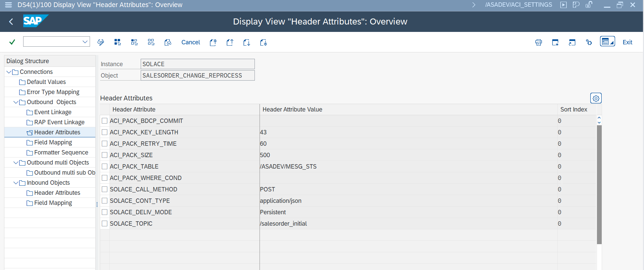Open the command field dropdown
644x270 pixels.
85,42
